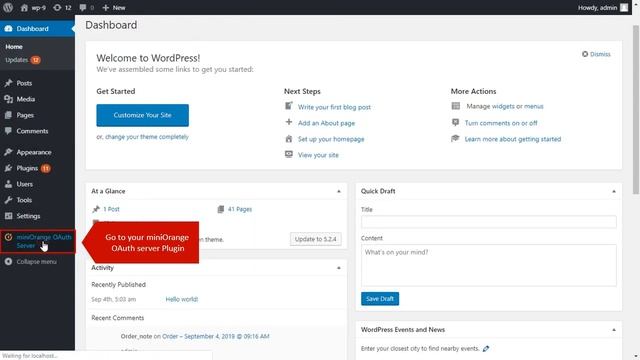Collapse the admin sidebar menu
The height and width of the screenshot is (360, 640).
(x=31, y=262)
